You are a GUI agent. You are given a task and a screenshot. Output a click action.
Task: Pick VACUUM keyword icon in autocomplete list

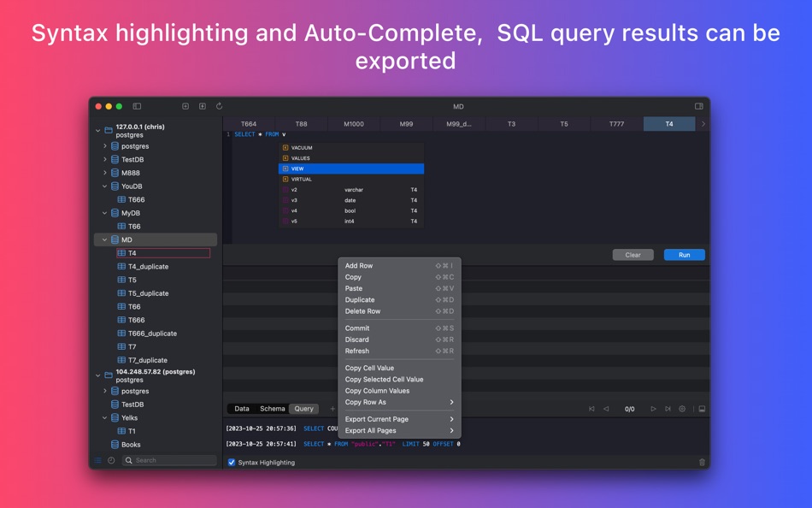coord(285,148)
